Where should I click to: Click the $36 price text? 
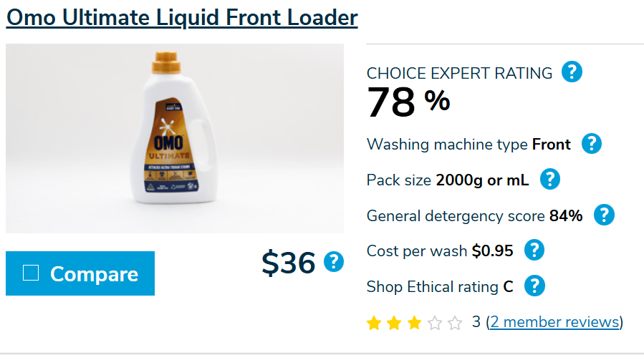[x=289, y=263]
